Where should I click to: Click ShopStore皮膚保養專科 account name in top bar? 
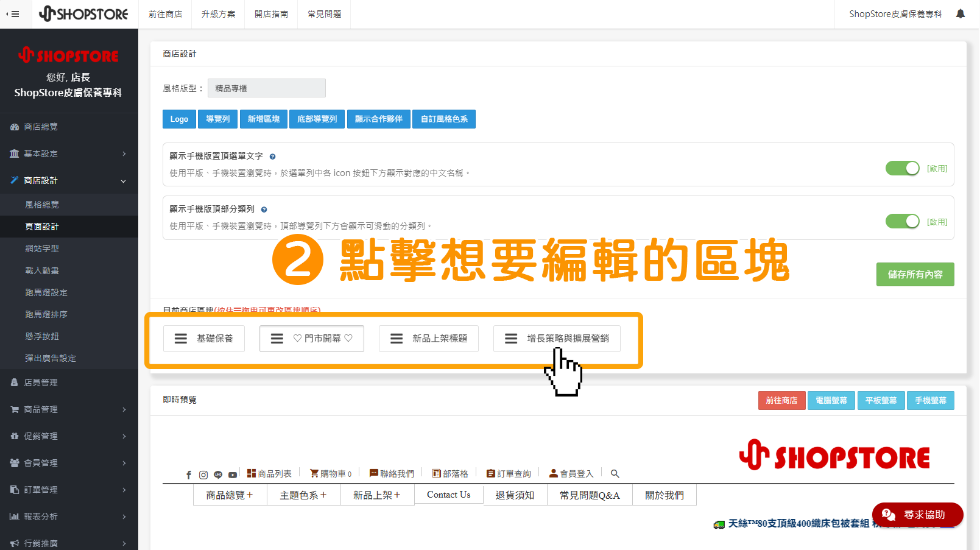895,14
